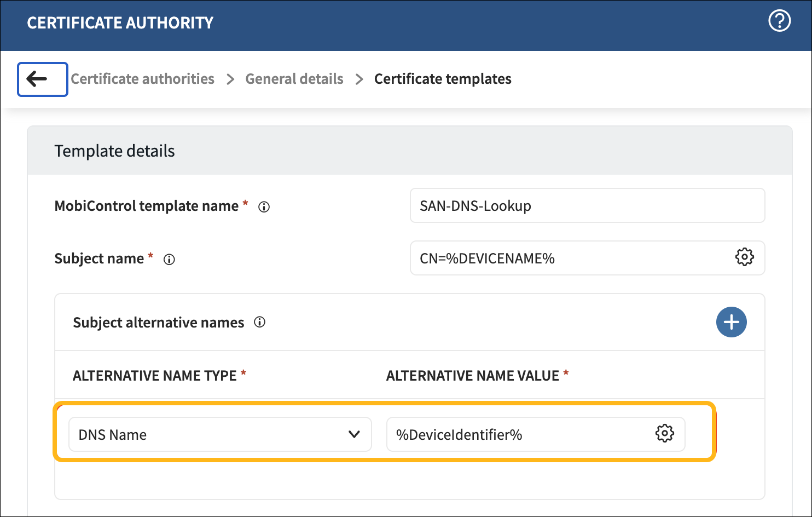Image resolution: width=812 pixels, height=517 pixels.
Task: Click info icon beside MobiControl template name
Action: [264, 207]
